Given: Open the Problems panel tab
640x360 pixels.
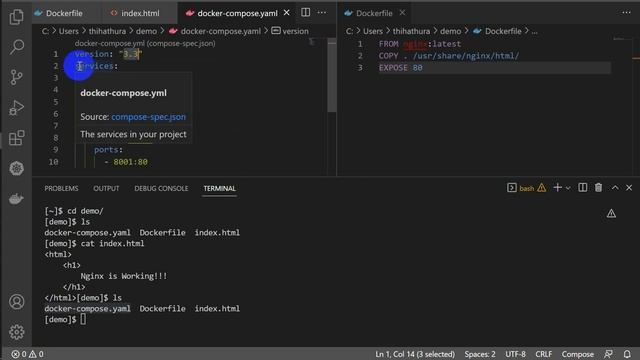Looking at the screenshot, I should click(x=61, y=188).
